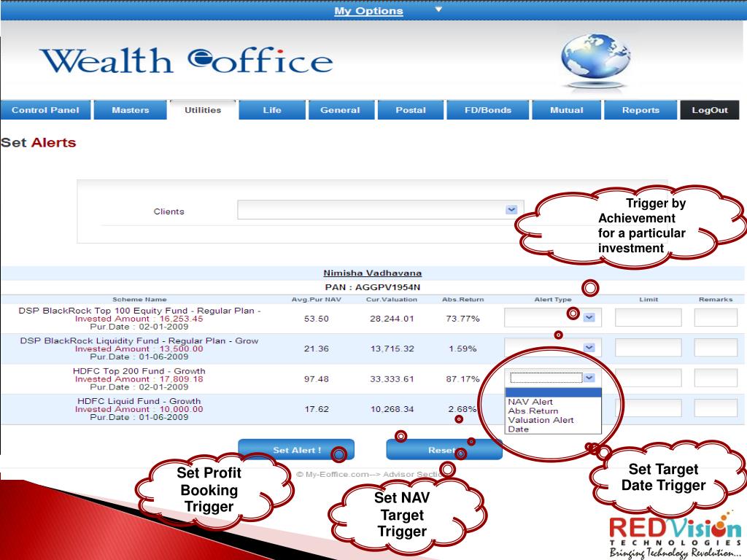Expand the My Options arrow

tap(438, 9)
